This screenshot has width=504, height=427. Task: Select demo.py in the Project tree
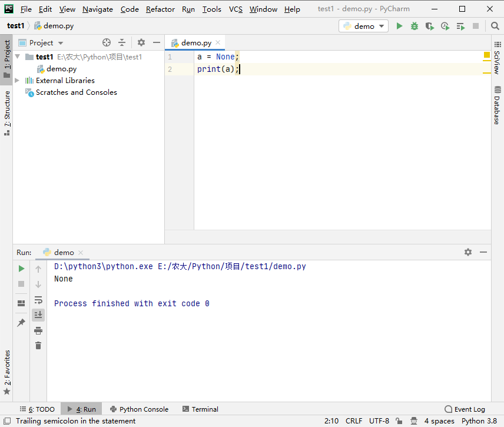point(61,69)
